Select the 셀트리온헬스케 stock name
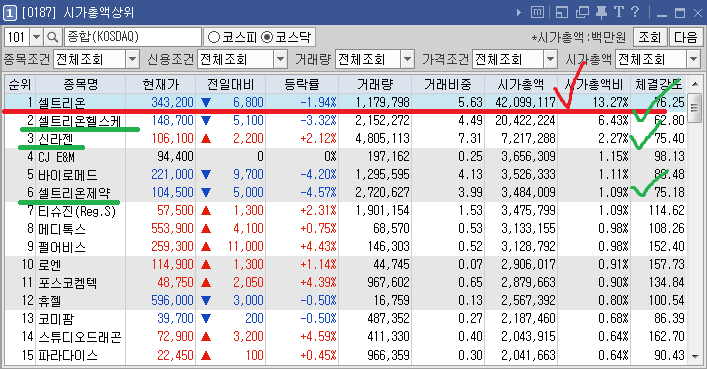The image size is (707, 369). pos(79,120)
